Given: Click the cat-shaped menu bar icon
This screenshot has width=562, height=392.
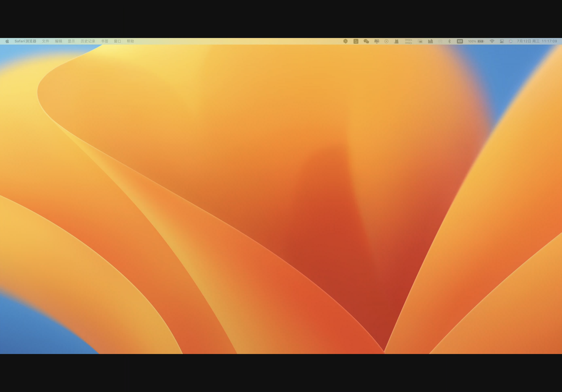Looking at the screenshot, I should [396, 41].
